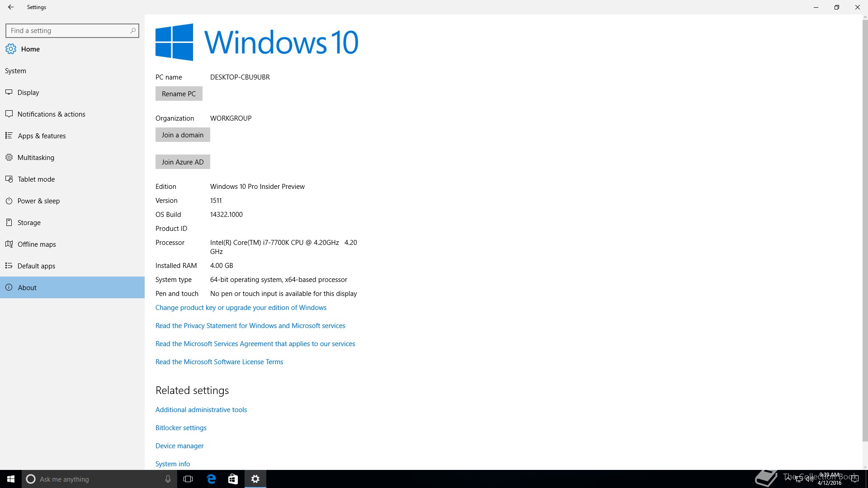Screen dimensions: 868x488
Task: Click the volume speaker tray icon
Action: pyautogui.click(x=809, y=479)
